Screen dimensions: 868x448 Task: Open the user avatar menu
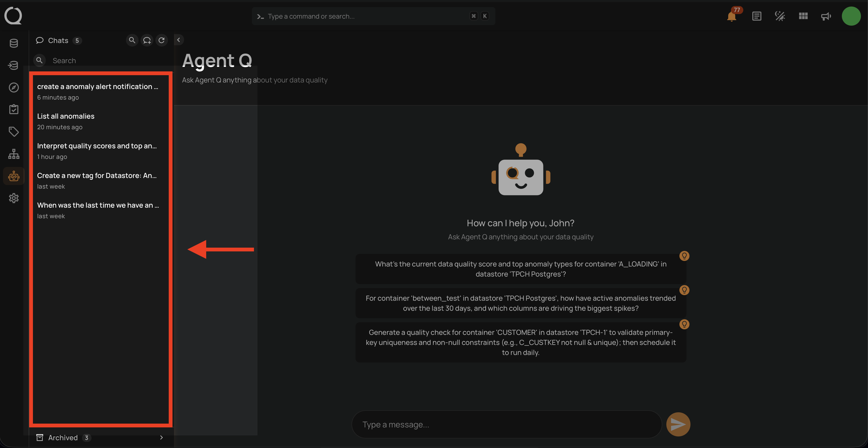point(851,16)
